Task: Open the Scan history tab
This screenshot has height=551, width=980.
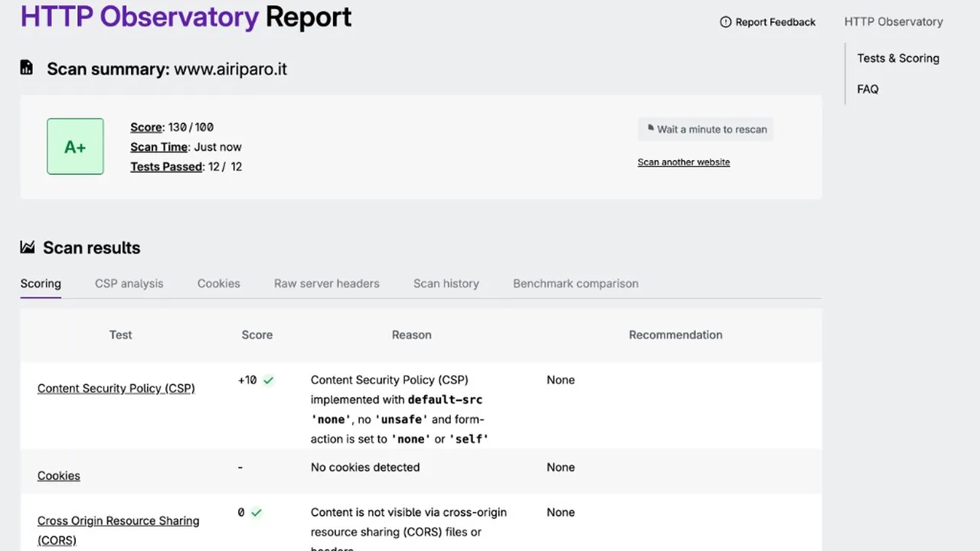Action: 446,283
